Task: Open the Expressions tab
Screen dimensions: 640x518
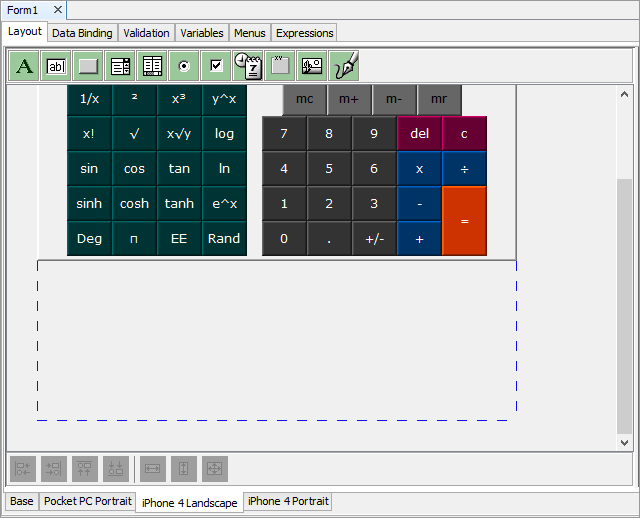Action: [x=304, y=33]
